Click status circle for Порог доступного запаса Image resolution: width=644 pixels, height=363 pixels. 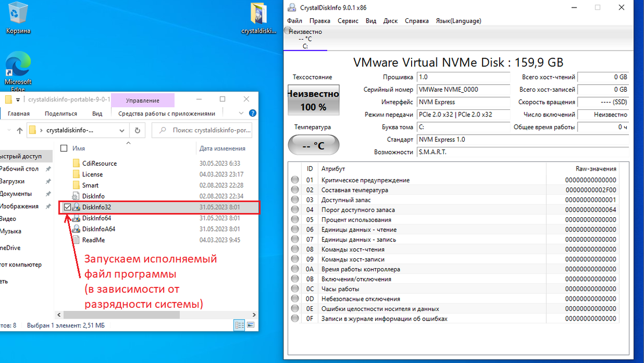[x=295, y=210]
